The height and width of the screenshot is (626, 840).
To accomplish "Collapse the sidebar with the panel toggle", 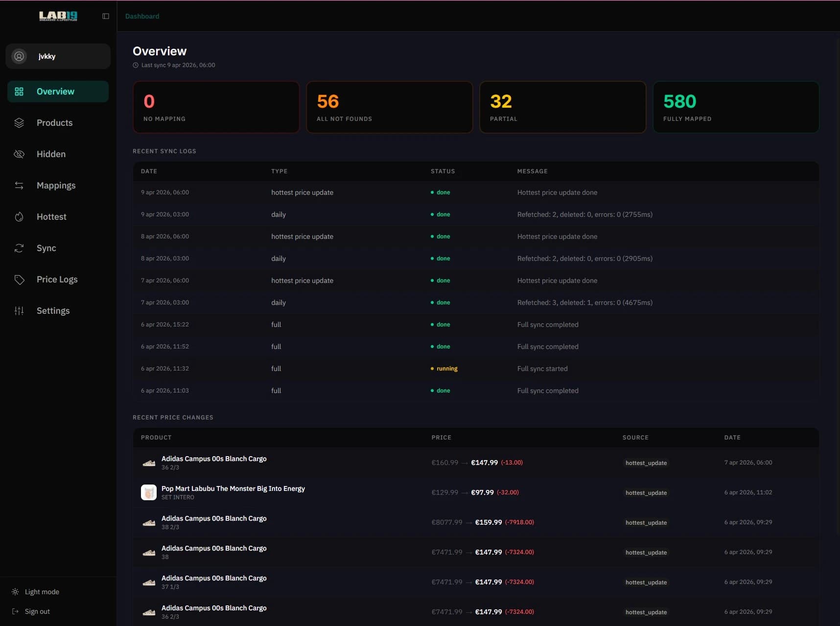I will 106,16.
